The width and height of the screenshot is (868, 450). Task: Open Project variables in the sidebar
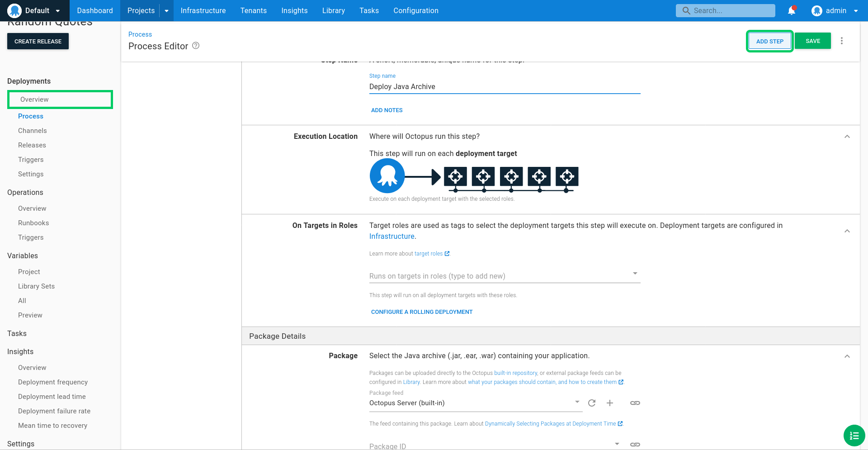click(x=29, y=272)
